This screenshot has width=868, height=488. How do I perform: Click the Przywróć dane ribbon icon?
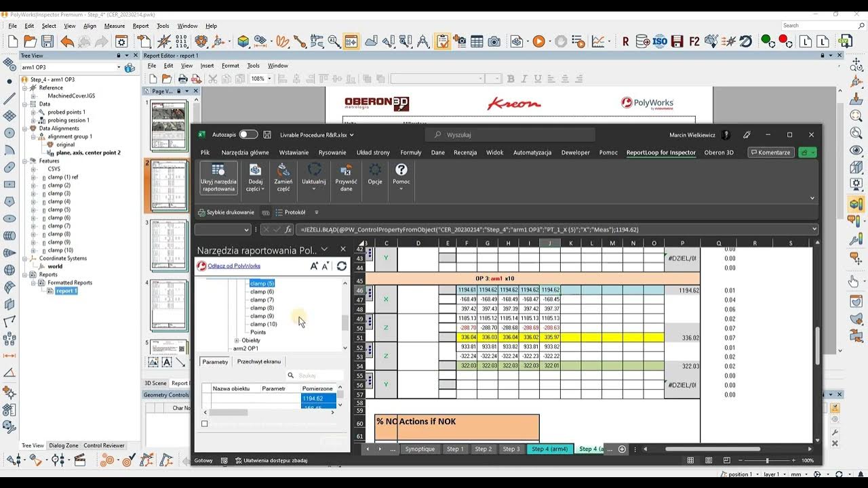346,169
